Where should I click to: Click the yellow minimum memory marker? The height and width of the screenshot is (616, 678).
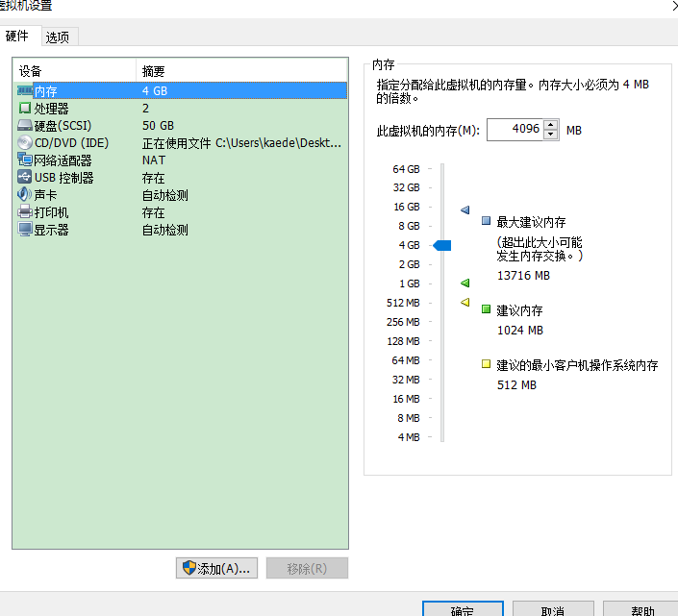point(465,302)
